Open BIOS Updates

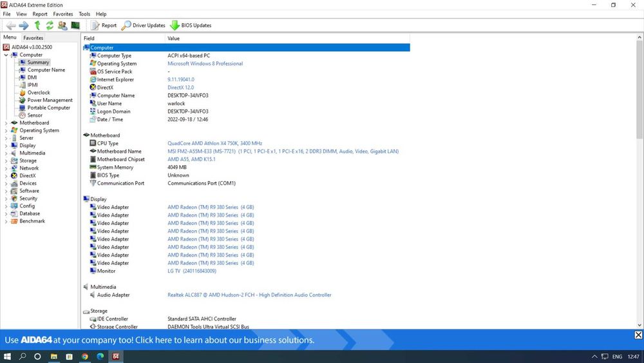coord(191,26)
